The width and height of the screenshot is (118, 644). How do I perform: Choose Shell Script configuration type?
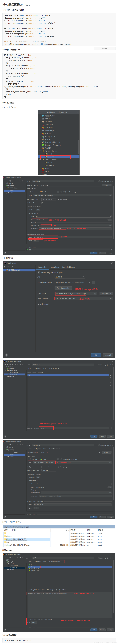click(x=49, y=130)
